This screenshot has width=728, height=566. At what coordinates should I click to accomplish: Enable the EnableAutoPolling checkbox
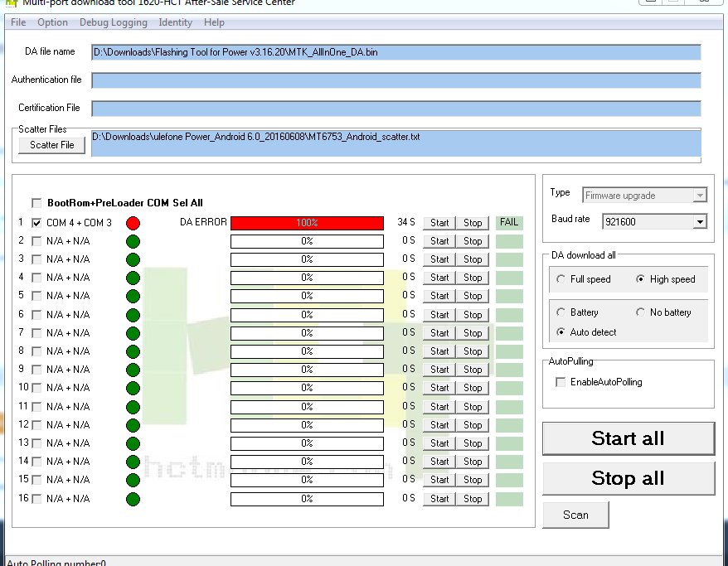click(x=561, y=382)
